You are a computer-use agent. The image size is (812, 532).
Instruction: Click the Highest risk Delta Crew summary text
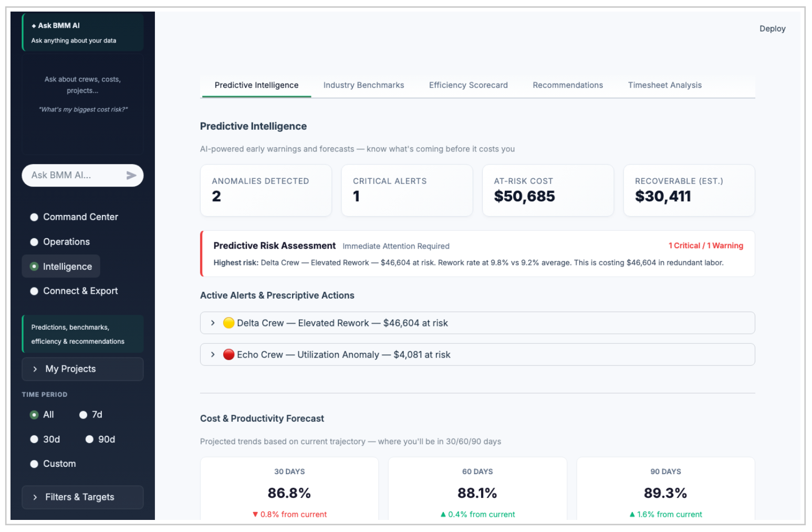tap(468, 262)
